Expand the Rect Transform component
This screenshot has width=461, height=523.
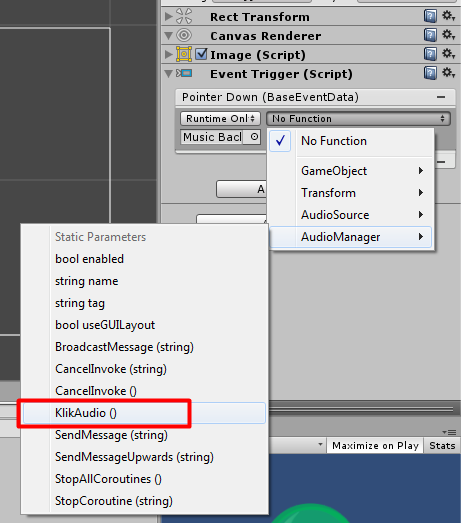point(169,16)
